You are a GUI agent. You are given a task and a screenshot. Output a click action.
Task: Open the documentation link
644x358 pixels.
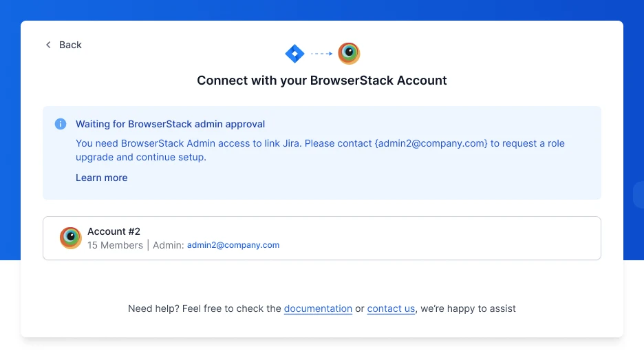coord(318,308)
